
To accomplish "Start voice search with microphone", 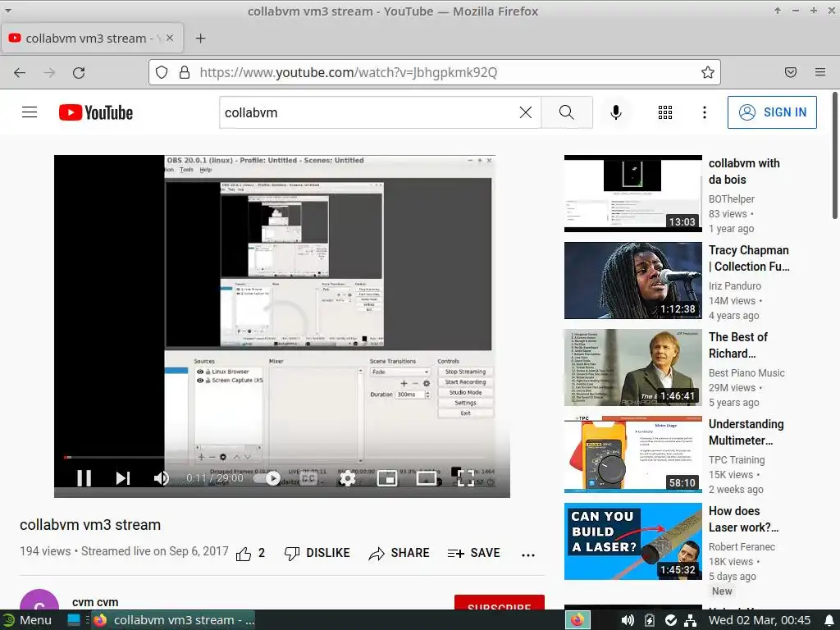I will click(616, 112).
